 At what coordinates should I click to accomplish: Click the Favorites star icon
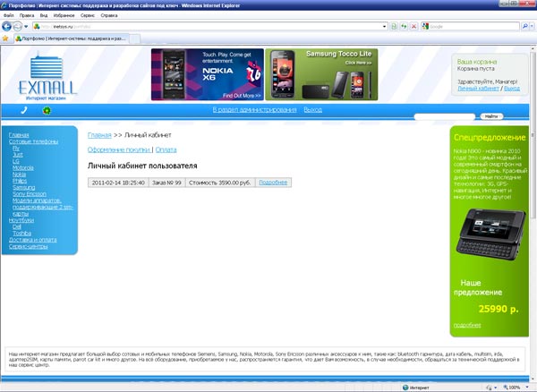(5, 38)
